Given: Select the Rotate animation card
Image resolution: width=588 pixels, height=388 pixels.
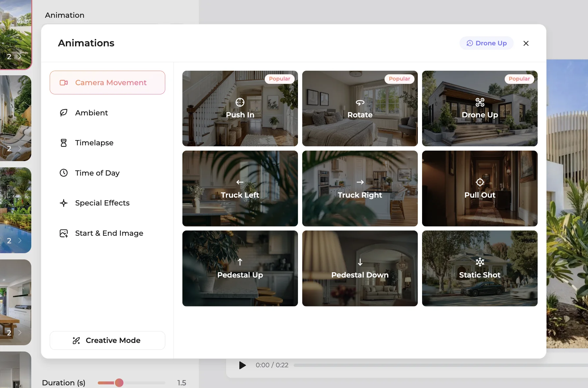Looking at the screenshot, I should (360, 109).
